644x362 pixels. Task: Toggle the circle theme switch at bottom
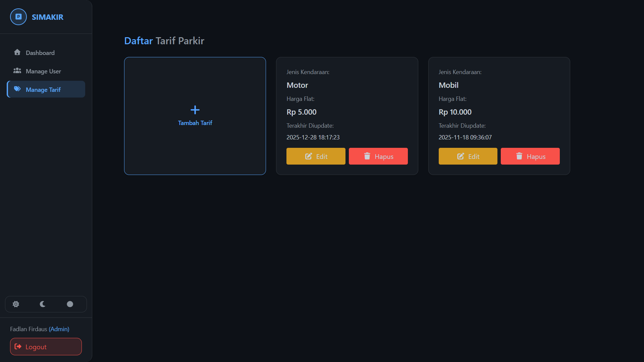pos(70,304)
